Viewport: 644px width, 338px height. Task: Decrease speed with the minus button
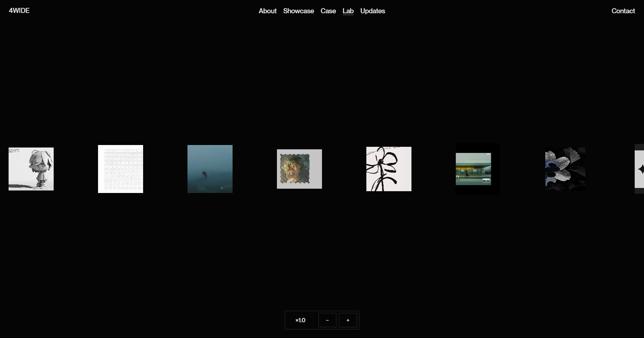click(x=327, y=320)
